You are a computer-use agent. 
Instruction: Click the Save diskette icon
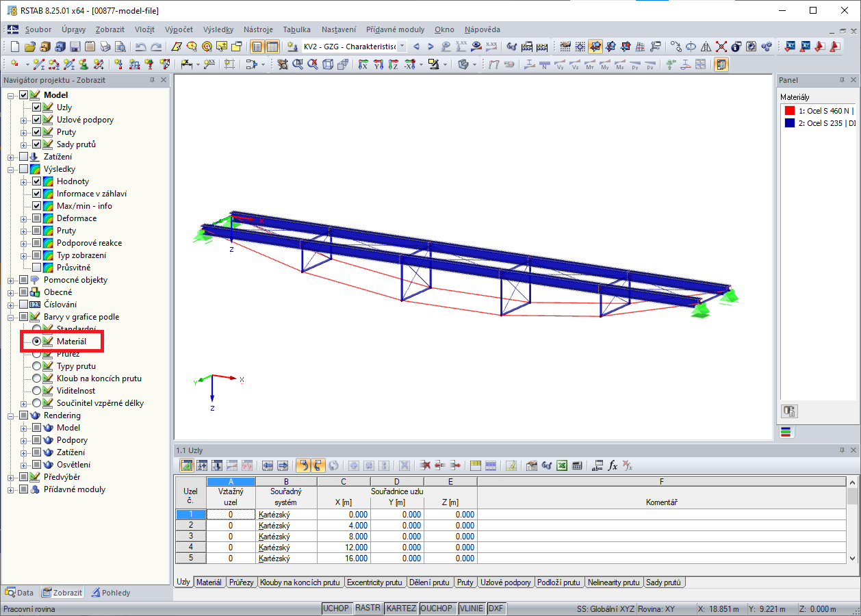pyautogui.click(x=75, y=47)
